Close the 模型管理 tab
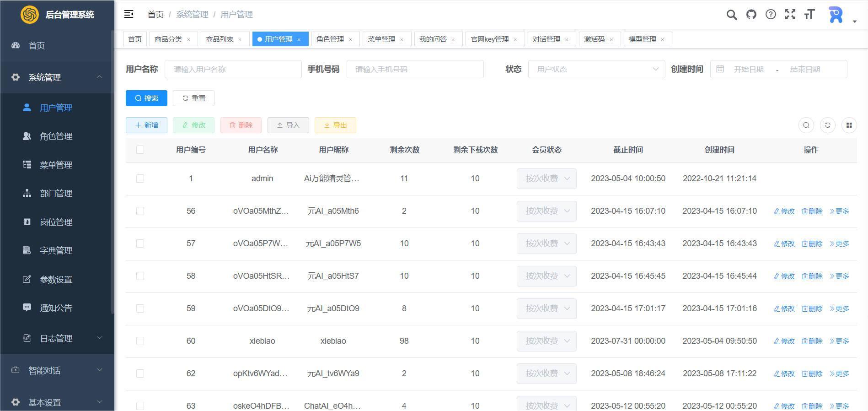868x411 pixels. [662, 39]
